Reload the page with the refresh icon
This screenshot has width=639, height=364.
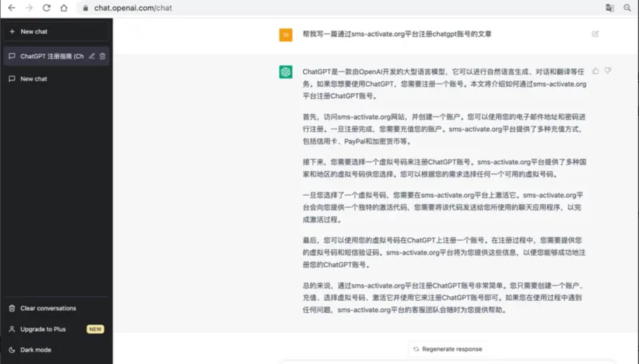point(46,8)
